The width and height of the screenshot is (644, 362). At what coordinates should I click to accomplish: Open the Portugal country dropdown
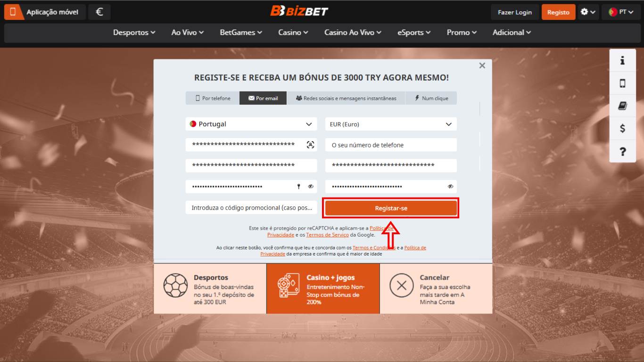click(251, 124)
